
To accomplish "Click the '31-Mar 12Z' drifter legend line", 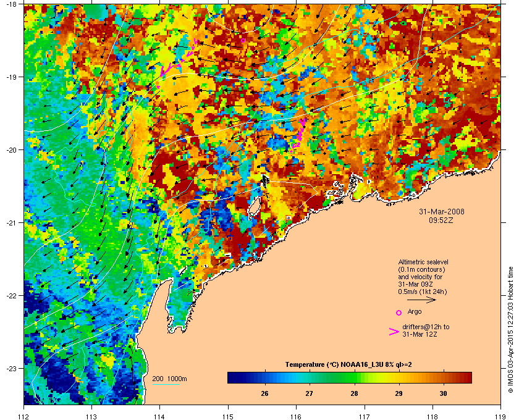I will click(x=420, y=334).
